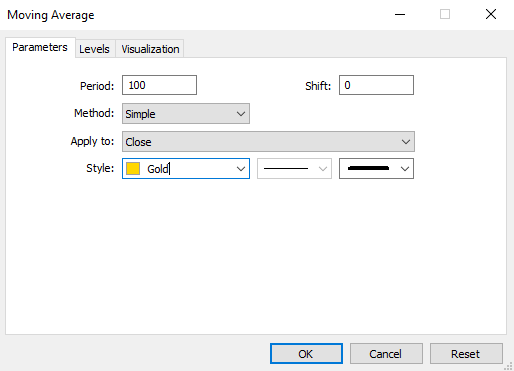Screen dimensions: 514x371
Task: Click the resize grip in dialog corner
Action: coord(509,366)
